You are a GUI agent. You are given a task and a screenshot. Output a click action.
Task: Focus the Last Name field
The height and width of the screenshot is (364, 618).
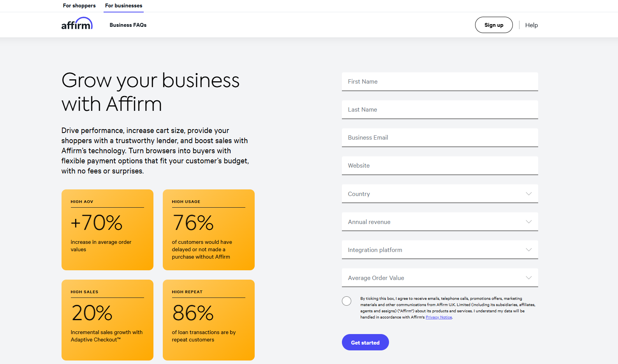pyautogui.click(x=440, y=110)
